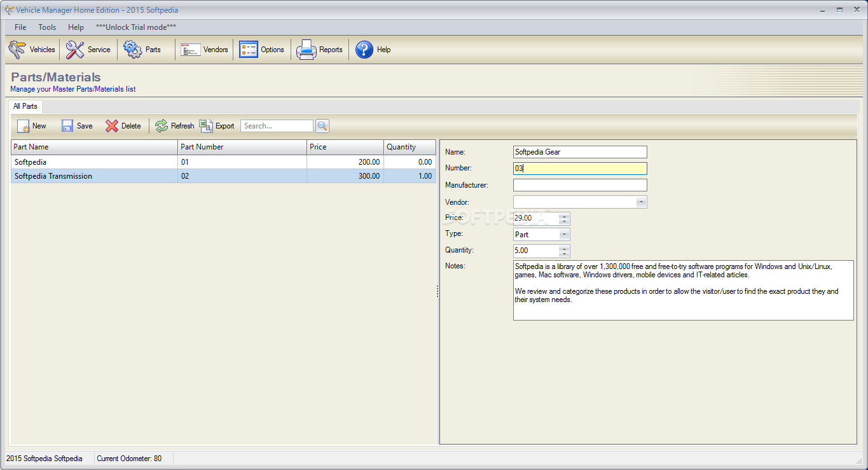Increase the Quantity stepper value
The image size is (868, 470).
tap(564, 248)
